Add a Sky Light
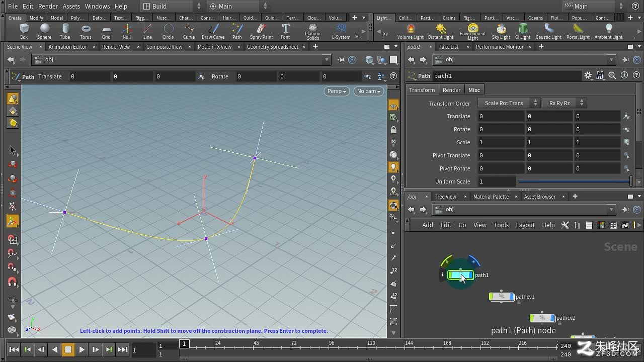Image resolution: width=644 pixels, height=362 pixels. [501, 32]
